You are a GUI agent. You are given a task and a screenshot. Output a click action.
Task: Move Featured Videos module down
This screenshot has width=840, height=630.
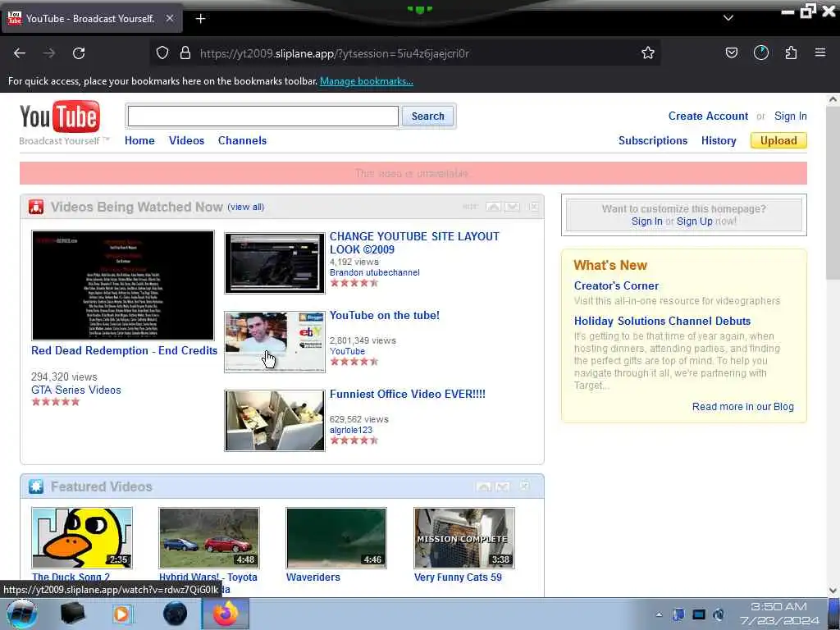point(503,486)
